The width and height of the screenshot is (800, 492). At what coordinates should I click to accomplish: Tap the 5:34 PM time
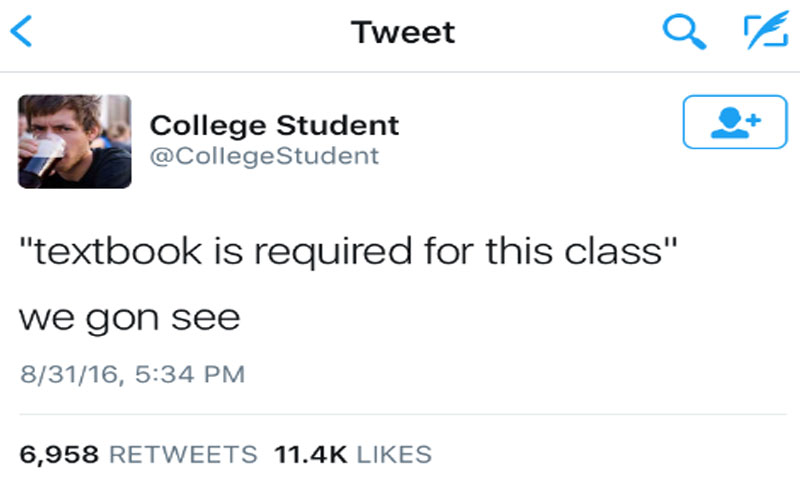point(190,375)
